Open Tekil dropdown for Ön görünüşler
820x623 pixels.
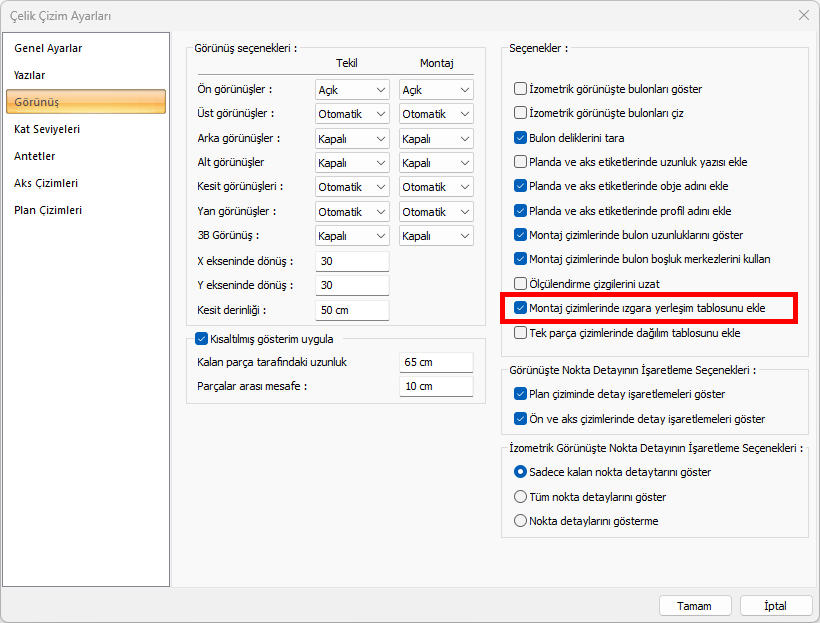pyautogui.click(x=352, y=90)
